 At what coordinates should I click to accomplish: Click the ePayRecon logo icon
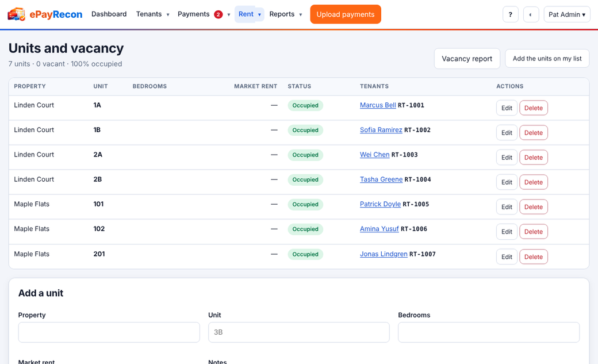click(17, 14)
